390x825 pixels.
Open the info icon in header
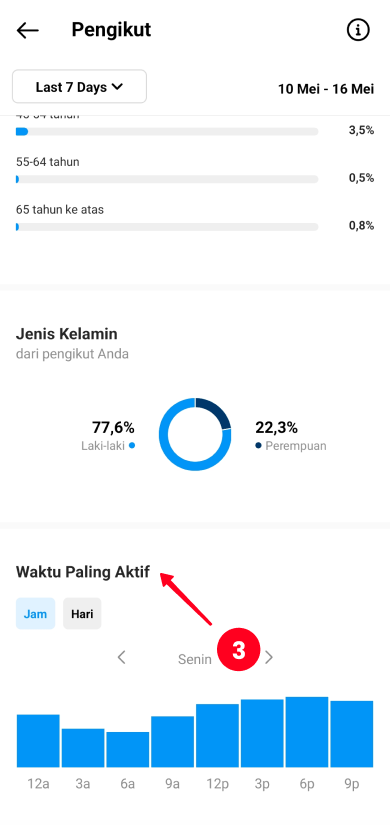(x=358, y=31)
